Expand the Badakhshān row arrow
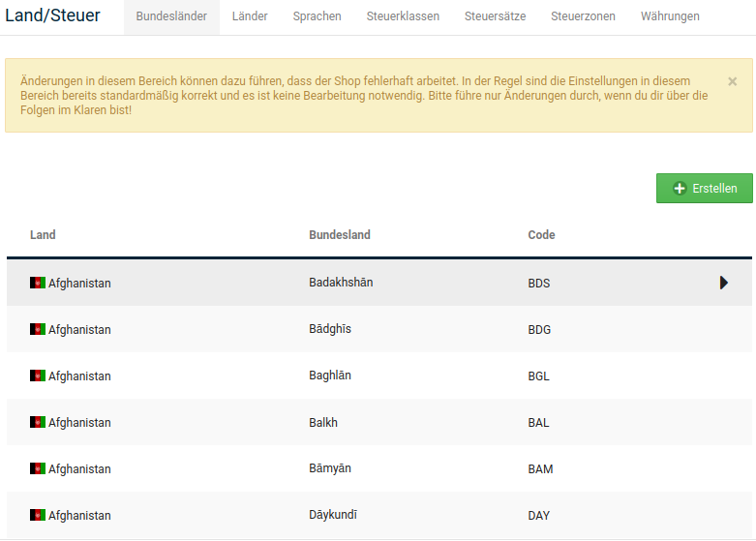 (x=723, y=283)
